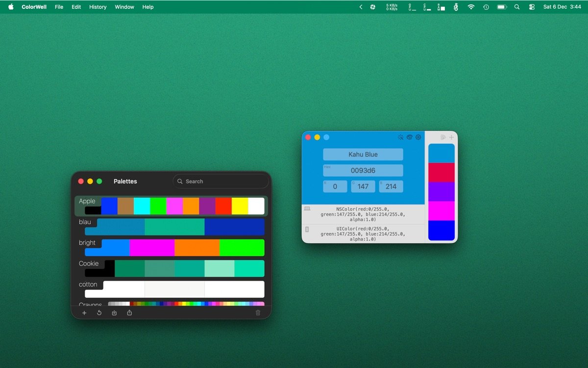The width and height of the screenshot is (588, 368).
Task: Click the import palette icon
Action: (x=114, y=313)
